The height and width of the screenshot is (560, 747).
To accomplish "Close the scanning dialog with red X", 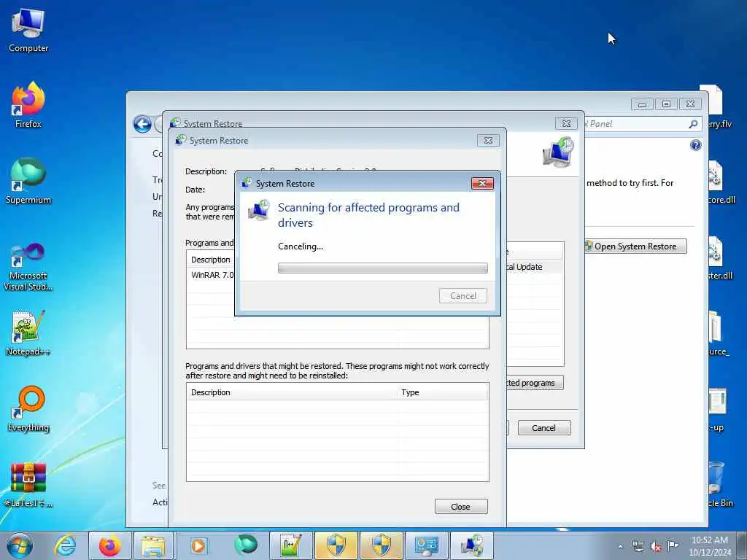I will [482, 183].
